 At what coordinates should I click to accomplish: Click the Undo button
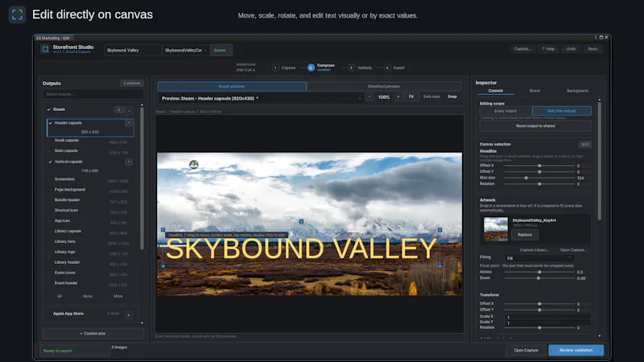point(571,49)
